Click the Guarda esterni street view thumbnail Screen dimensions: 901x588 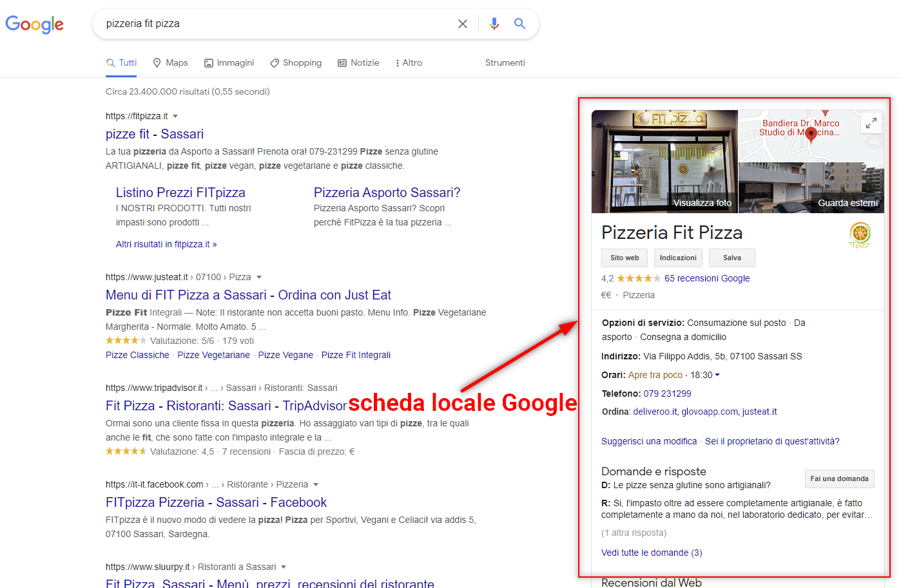pyautogui.click(x=811, y=187)
